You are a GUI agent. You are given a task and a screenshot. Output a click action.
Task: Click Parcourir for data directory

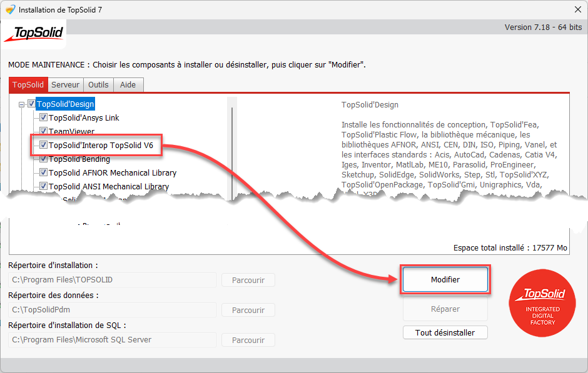point(248,310)
